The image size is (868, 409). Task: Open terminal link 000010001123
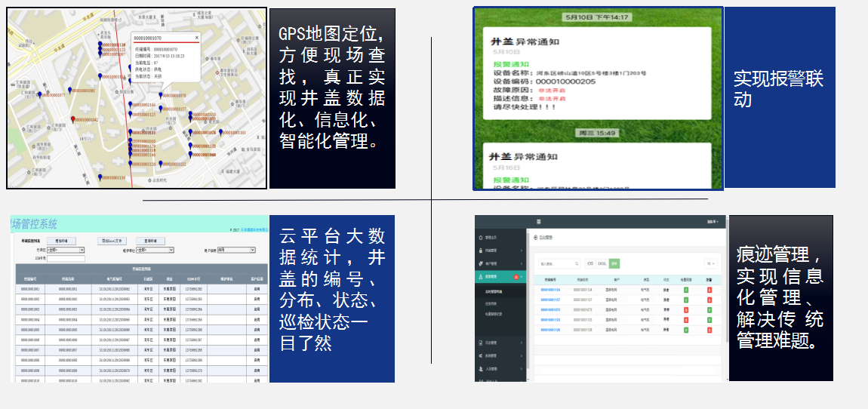550,320
